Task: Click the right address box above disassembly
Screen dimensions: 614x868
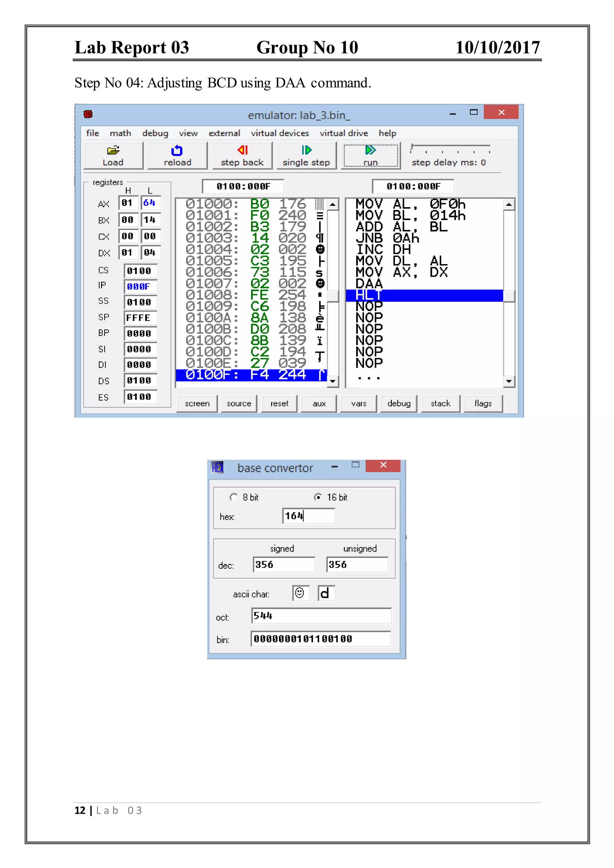Action: tap(413, 186)
